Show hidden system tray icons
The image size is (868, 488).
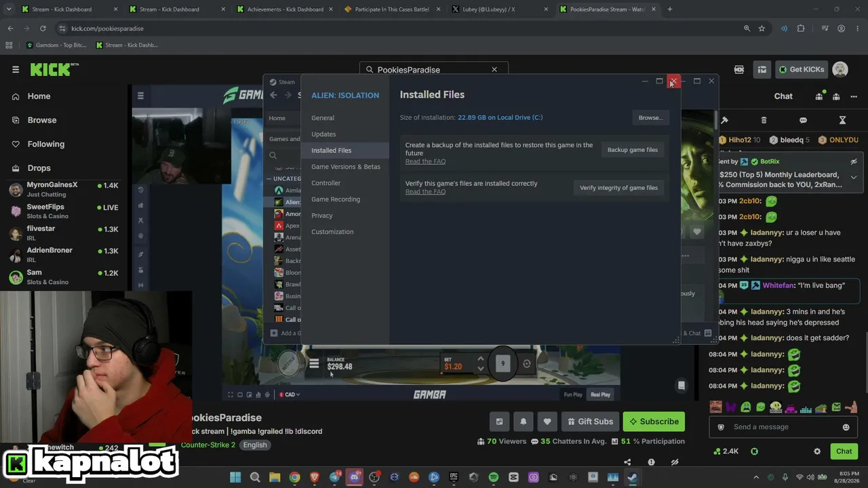coord(756,477)
